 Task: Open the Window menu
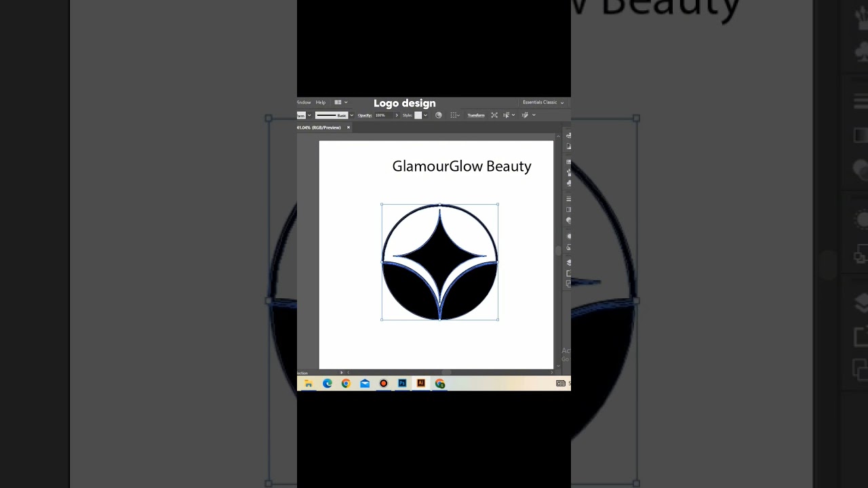coord(304,102)
